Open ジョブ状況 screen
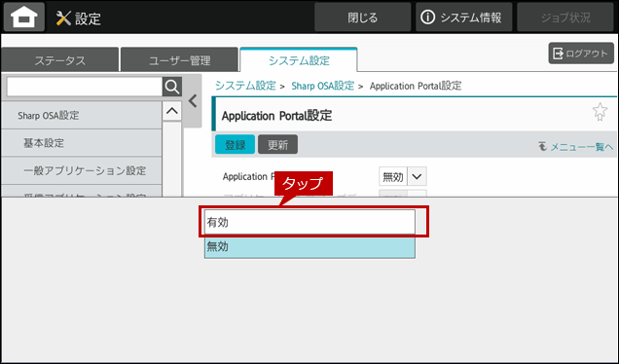Image resolution: width=619 pixels, height=364 pixels. tap(565, 18)
